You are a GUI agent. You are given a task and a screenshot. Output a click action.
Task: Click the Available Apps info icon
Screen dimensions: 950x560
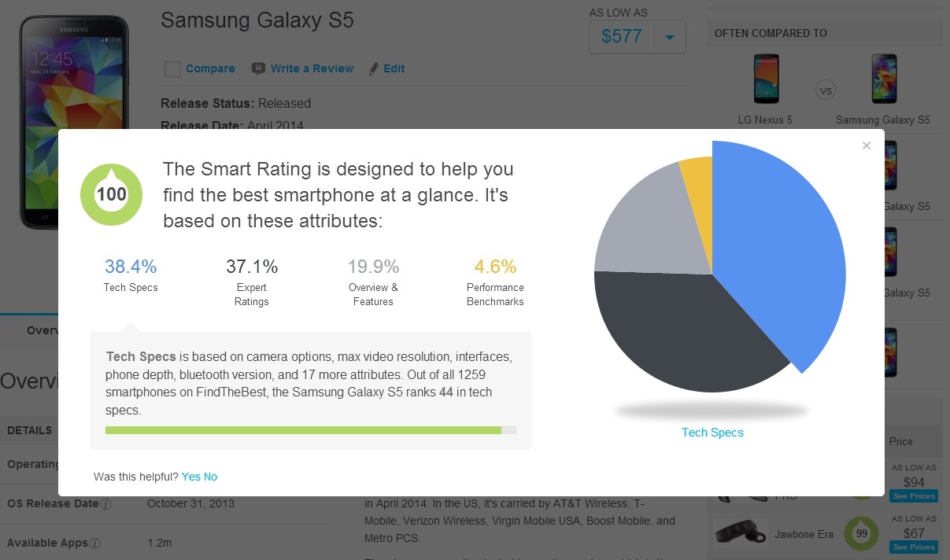click(95, 543)
